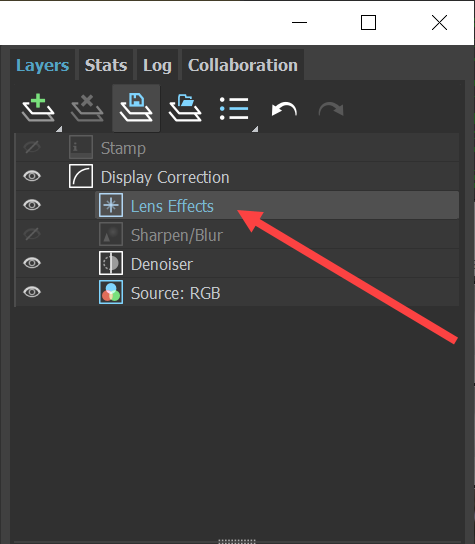Click the Display Correction curve icon
475x544 pixels.
tap(81, 176)
